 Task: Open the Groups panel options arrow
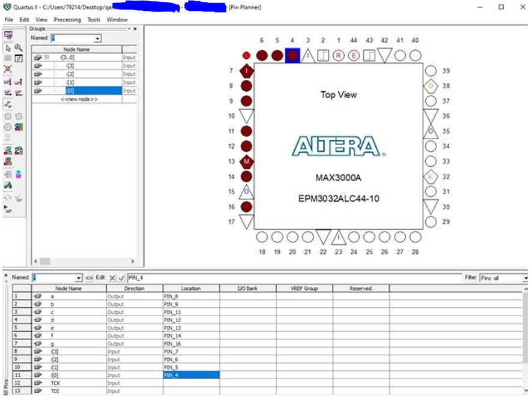129,29
